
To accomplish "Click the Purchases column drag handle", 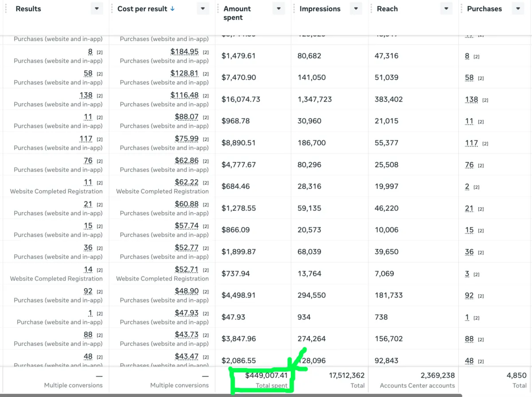I will pos(462,9).
